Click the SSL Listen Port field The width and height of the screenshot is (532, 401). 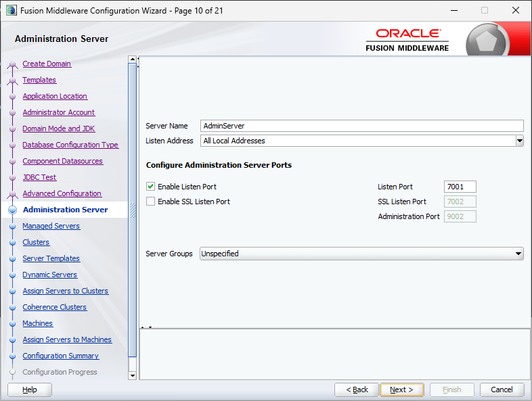pyautogui.click(x=460, y=202)
